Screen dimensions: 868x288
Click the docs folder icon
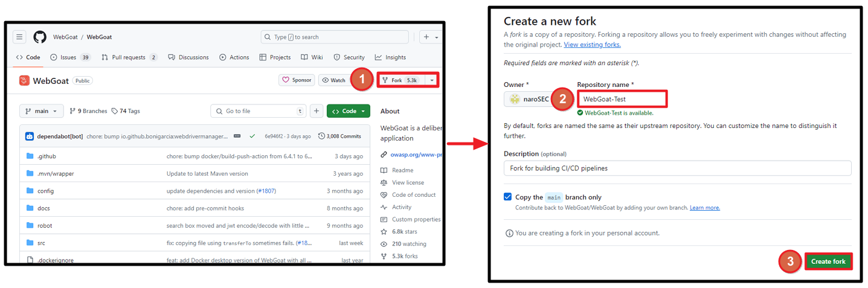30,208
